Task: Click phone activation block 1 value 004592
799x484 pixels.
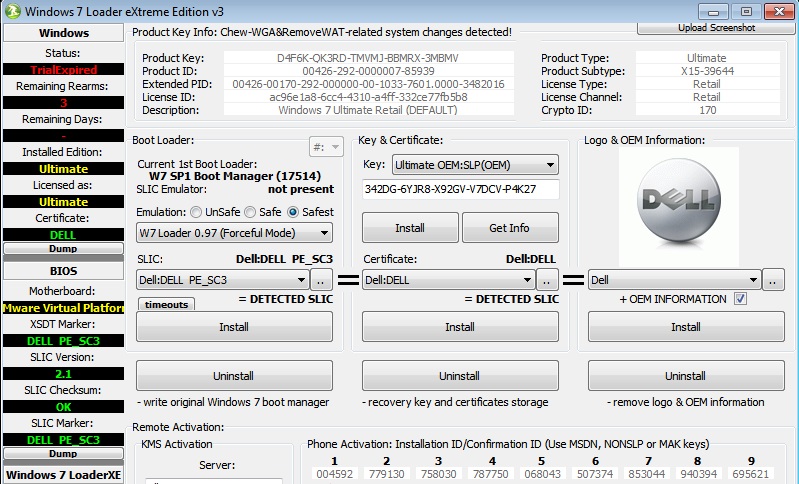Action: (335, 474)
